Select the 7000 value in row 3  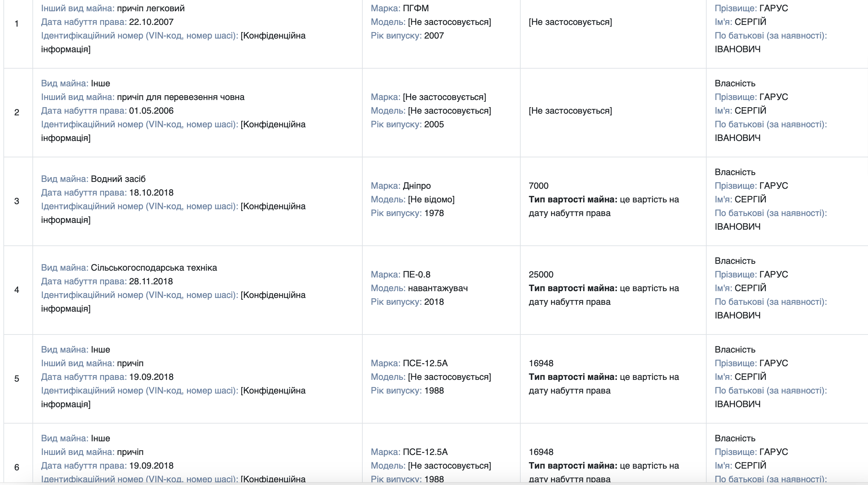(x=538, y=186)
